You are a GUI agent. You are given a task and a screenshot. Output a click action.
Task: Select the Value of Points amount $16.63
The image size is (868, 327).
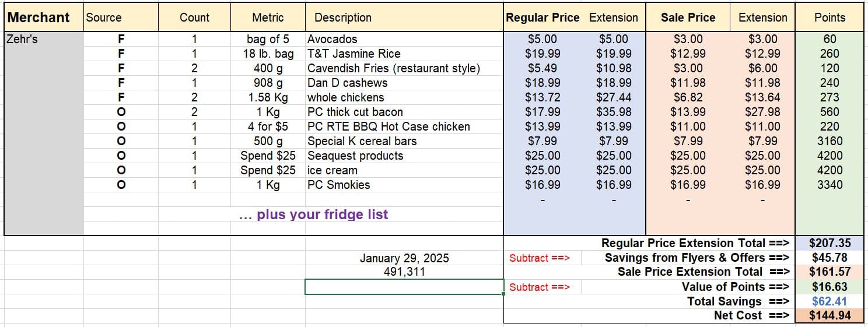(x=829, y=287)
